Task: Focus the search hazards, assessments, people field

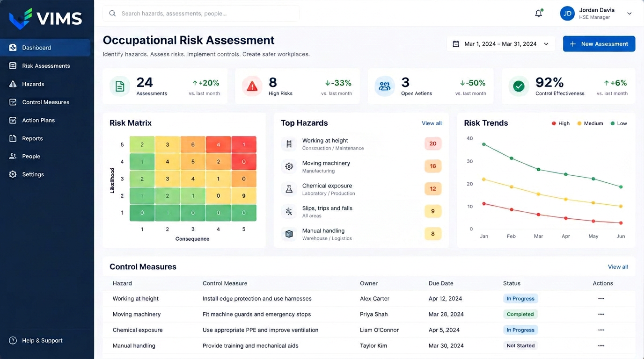Action: click(x=201, y=14)
